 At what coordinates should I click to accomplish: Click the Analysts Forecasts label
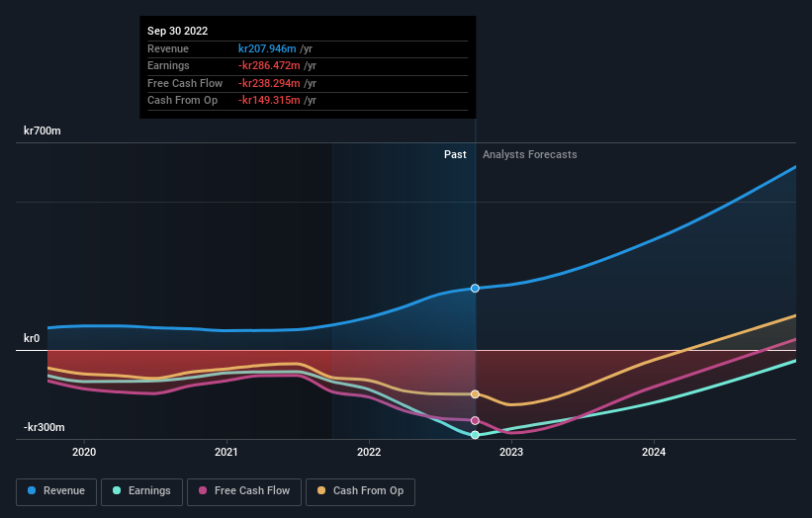click(530, 154)
